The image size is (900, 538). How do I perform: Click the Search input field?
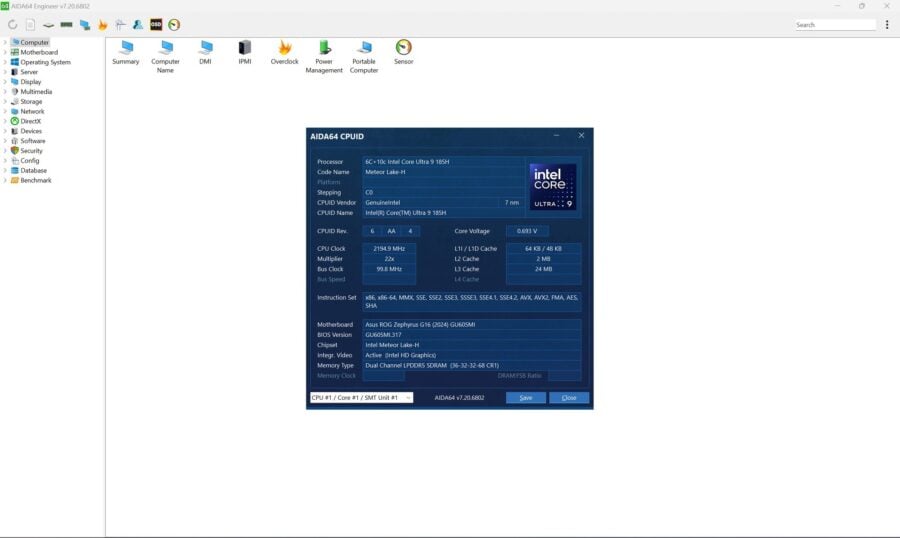point(835,25)
